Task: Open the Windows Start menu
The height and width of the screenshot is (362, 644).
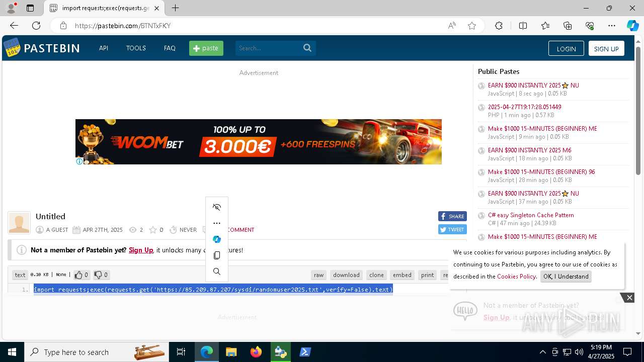Action: [12, 352]
